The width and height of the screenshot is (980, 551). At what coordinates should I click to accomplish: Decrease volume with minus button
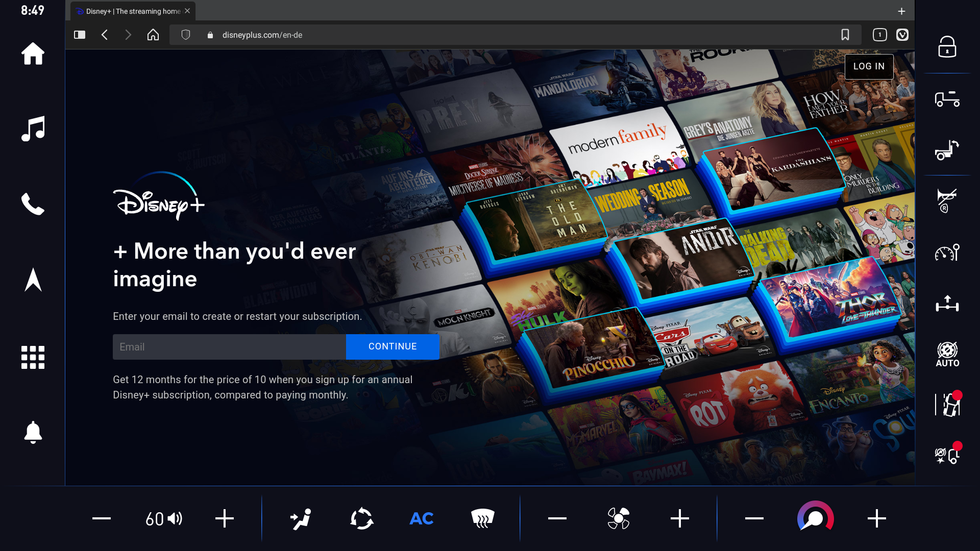tap(102, 518)
